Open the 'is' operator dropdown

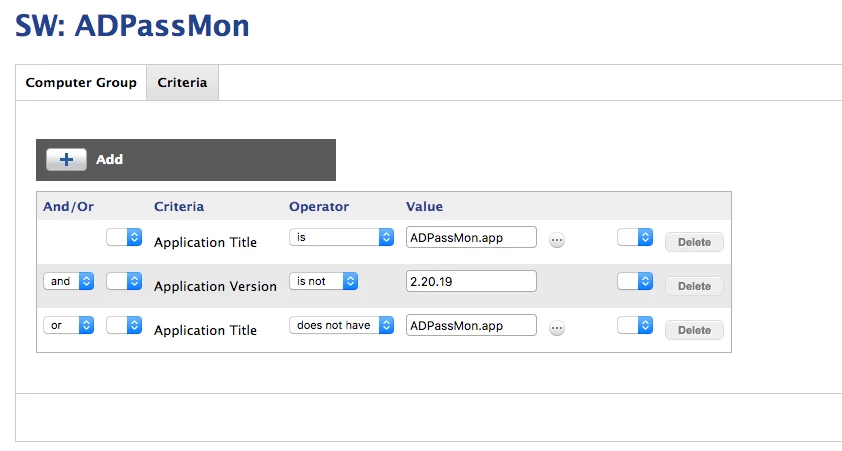point(342,237)
